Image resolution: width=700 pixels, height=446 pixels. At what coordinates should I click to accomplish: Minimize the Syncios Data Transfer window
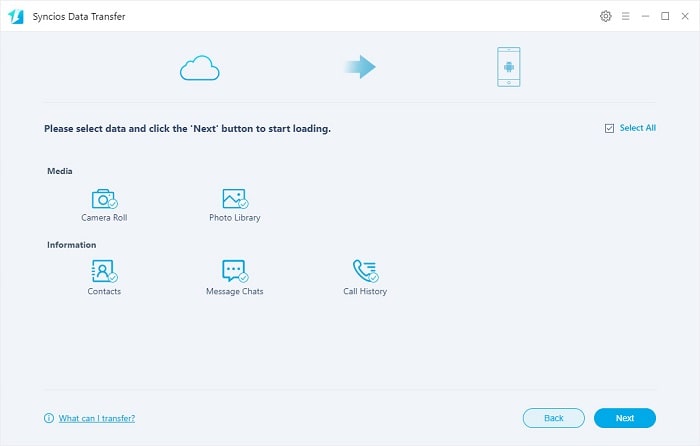(x=646, y=17)
